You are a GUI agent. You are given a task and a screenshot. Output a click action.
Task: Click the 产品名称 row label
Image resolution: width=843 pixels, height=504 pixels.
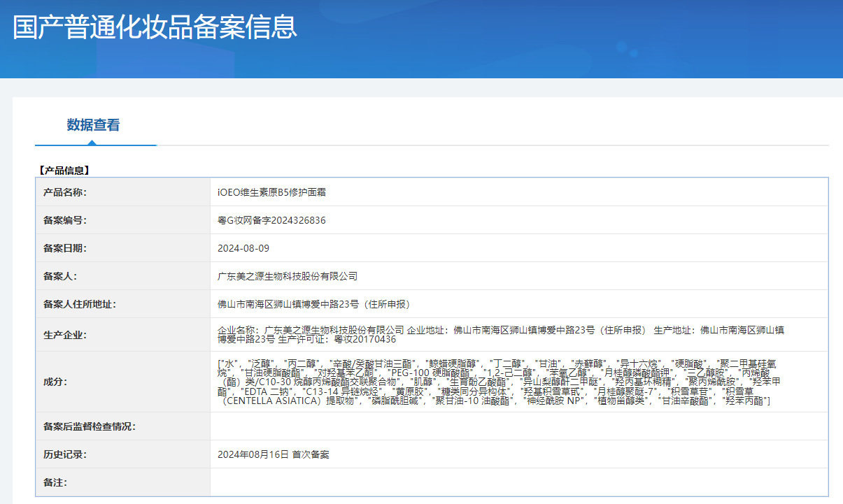[65, 192]
